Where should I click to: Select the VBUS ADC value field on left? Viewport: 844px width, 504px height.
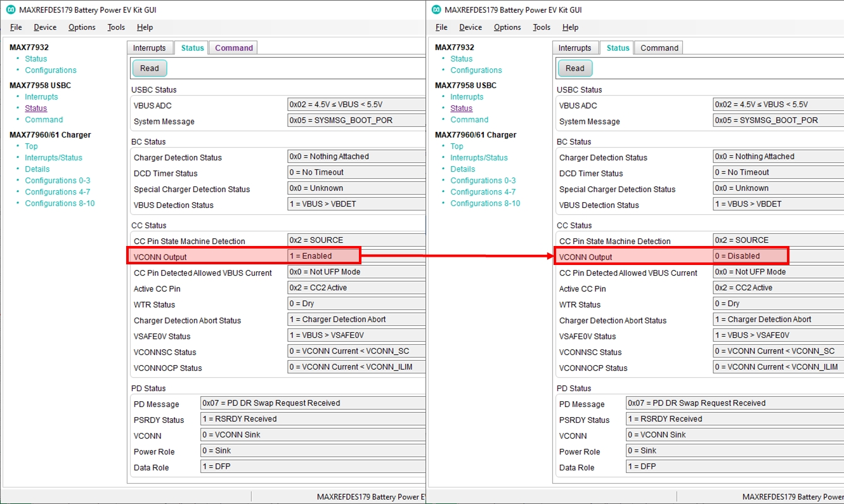(356, 105)
